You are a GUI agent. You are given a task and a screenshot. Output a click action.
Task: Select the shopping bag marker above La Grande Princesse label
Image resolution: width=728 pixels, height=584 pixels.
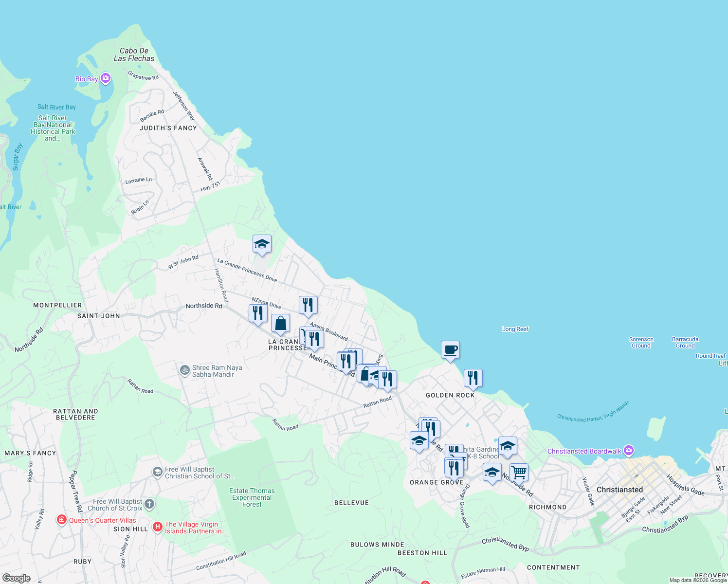coord(280,324)
